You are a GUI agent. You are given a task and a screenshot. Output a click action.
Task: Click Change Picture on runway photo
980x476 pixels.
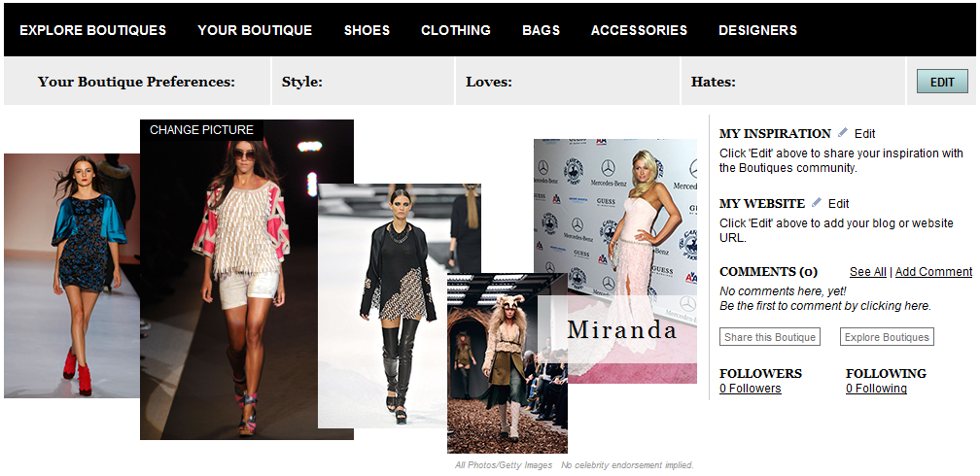201,130
